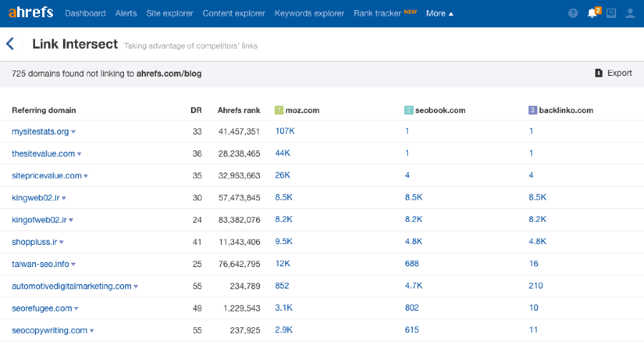
Task: Expand dropdown arrow next to mysitestats.org
Action: coord(74,132)
